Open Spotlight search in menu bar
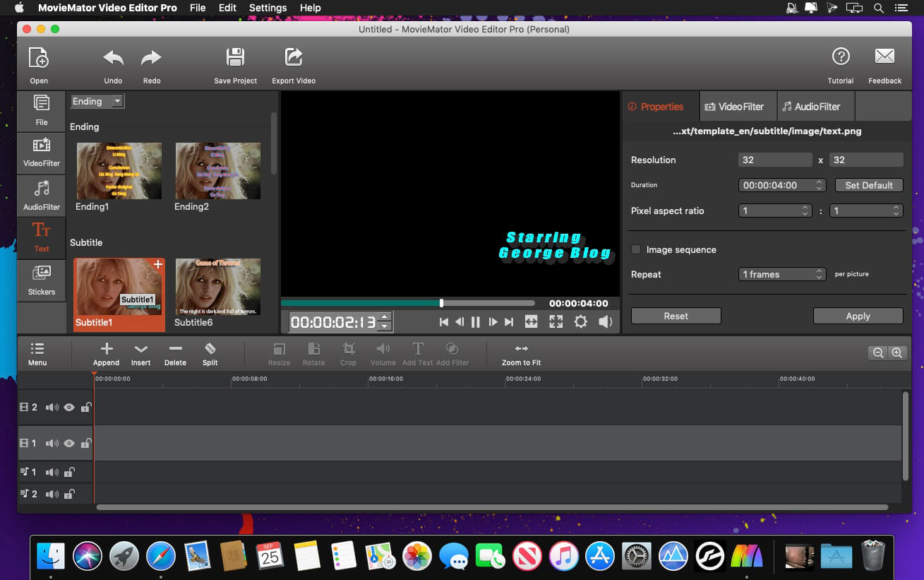The width and height of the screenshot is (924, 580). click(879, 8)
